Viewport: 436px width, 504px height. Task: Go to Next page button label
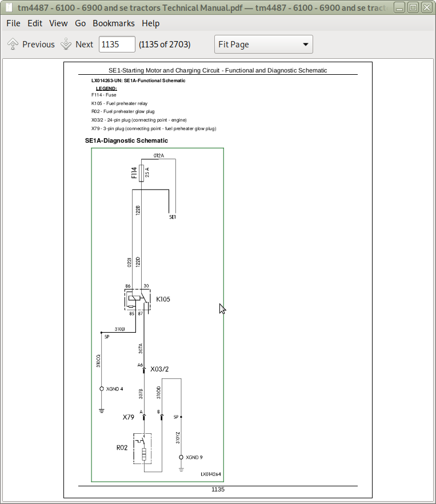point(84,45)
